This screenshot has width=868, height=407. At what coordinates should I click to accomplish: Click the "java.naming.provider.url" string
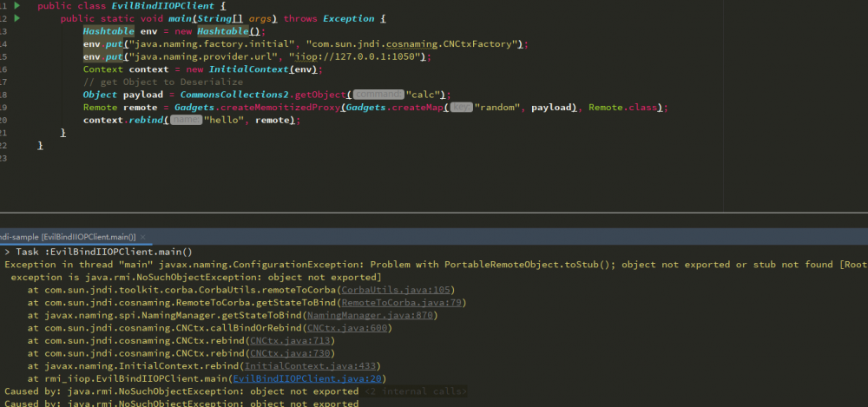[x=202, y=57]
